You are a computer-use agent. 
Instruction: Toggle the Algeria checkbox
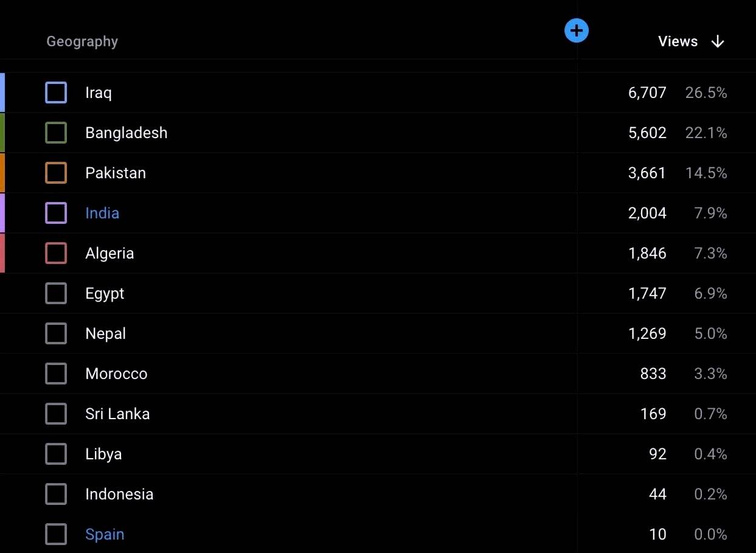(56, 253)
